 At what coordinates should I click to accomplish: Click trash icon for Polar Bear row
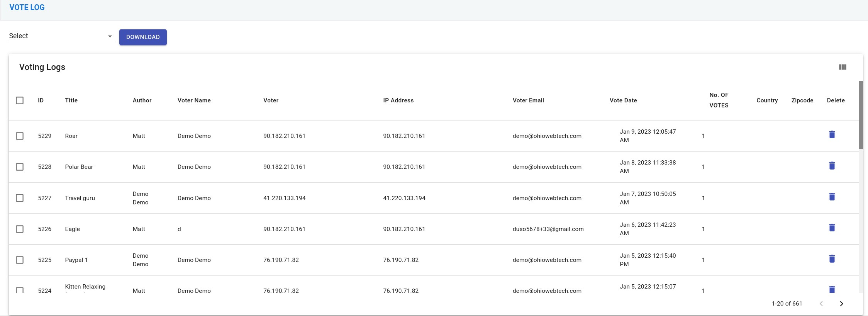[832, 166]
